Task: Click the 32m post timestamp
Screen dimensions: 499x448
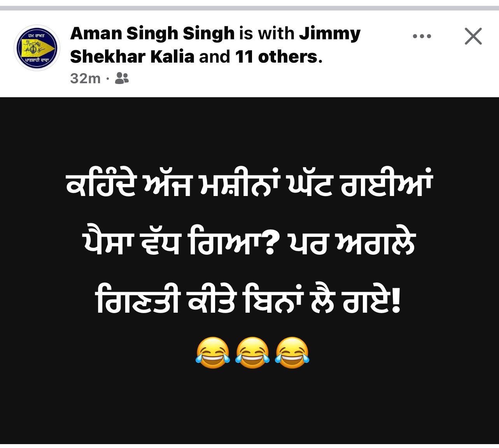Action: click(x=86, y=79)
